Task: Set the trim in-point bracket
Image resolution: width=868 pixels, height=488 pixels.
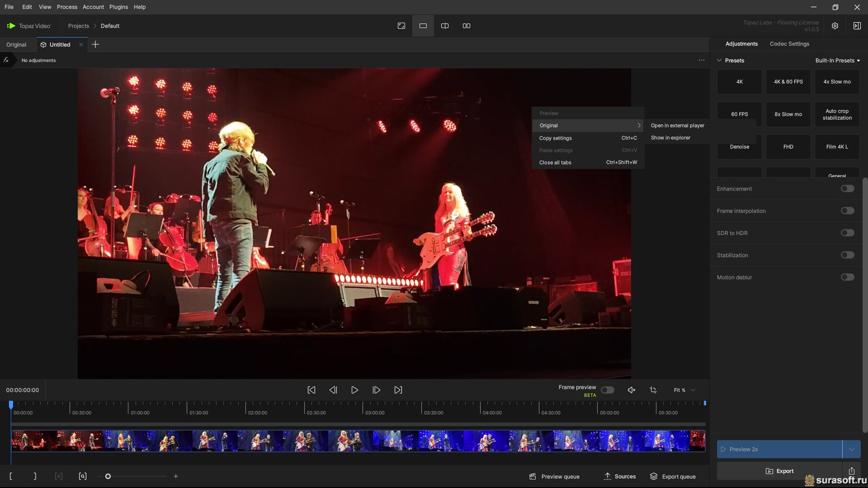Action: 11,476
